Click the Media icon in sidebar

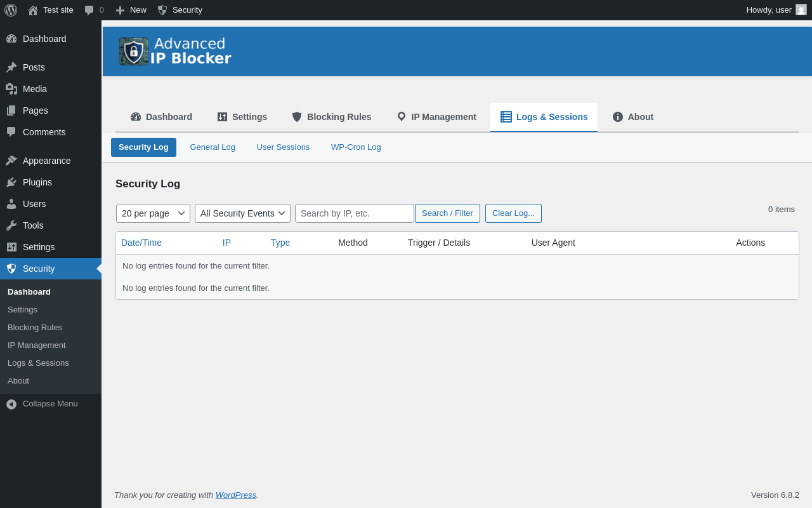(x=11, y=89)
